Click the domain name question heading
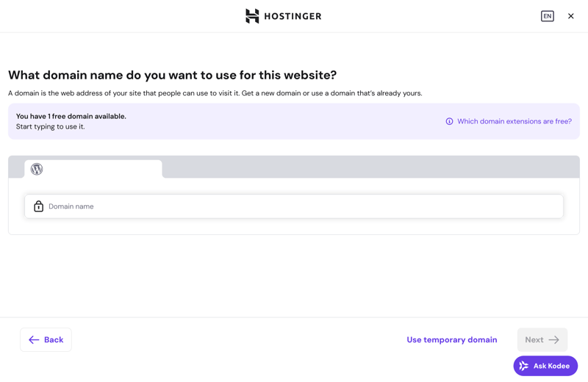Viewport: 588px width, 382px height. point(173,75)
